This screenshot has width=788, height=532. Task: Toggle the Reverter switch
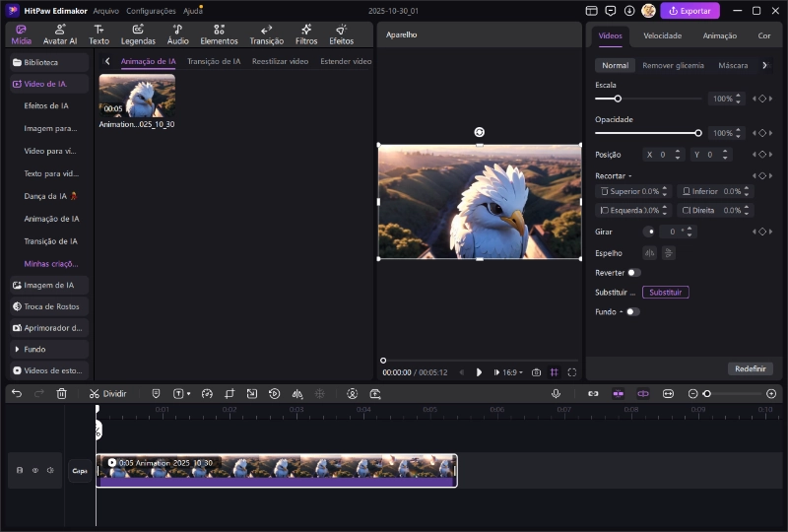[x=632, y=273]
